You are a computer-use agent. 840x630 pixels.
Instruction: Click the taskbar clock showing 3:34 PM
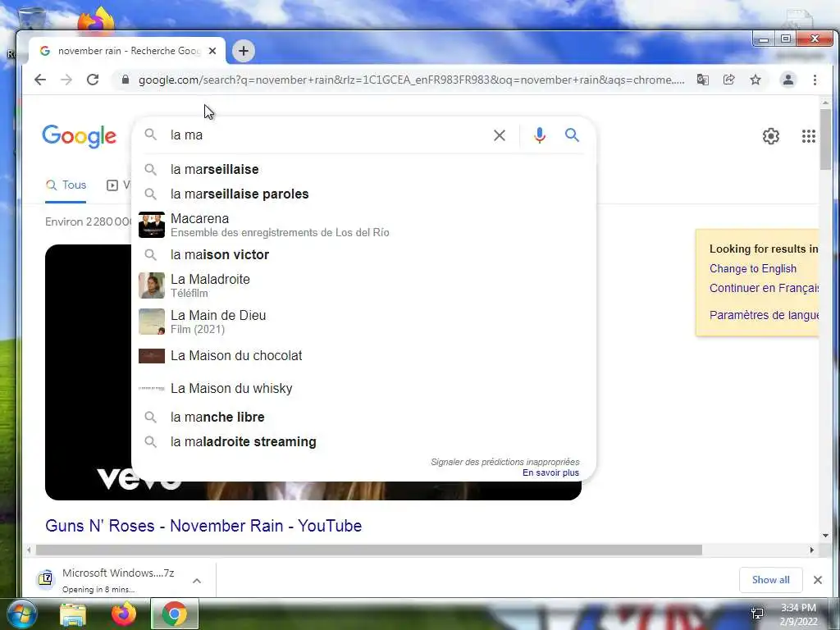tap(799, 614)
